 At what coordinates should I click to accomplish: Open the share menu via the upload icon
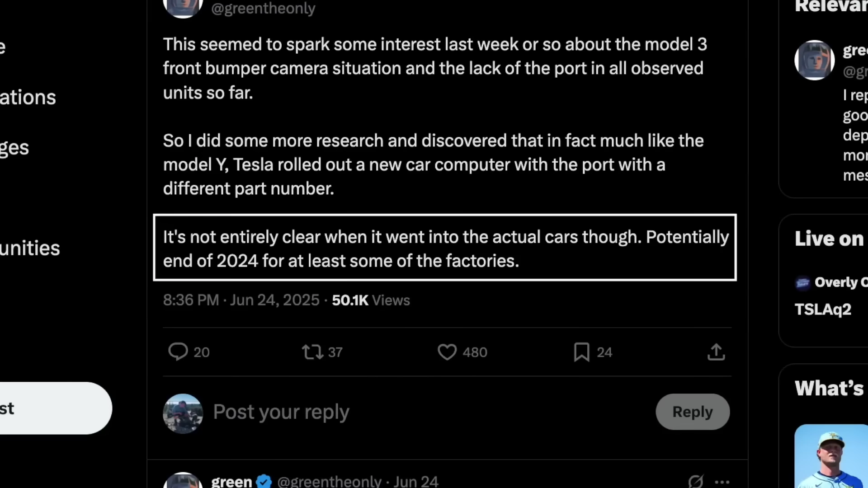pyautogui.click(x=716, y=352)
